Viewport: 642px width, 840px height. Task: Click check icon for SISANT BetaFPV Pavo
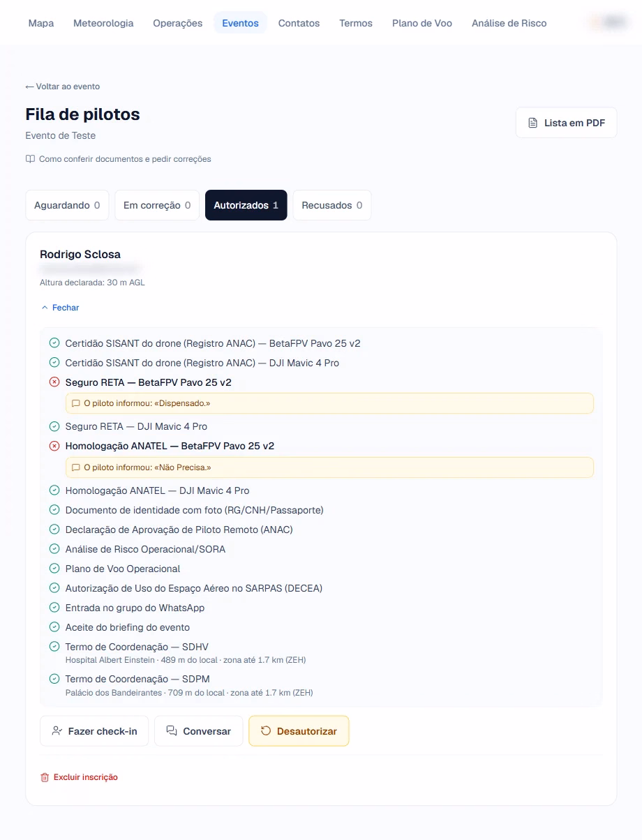click(x=54, y=343)
